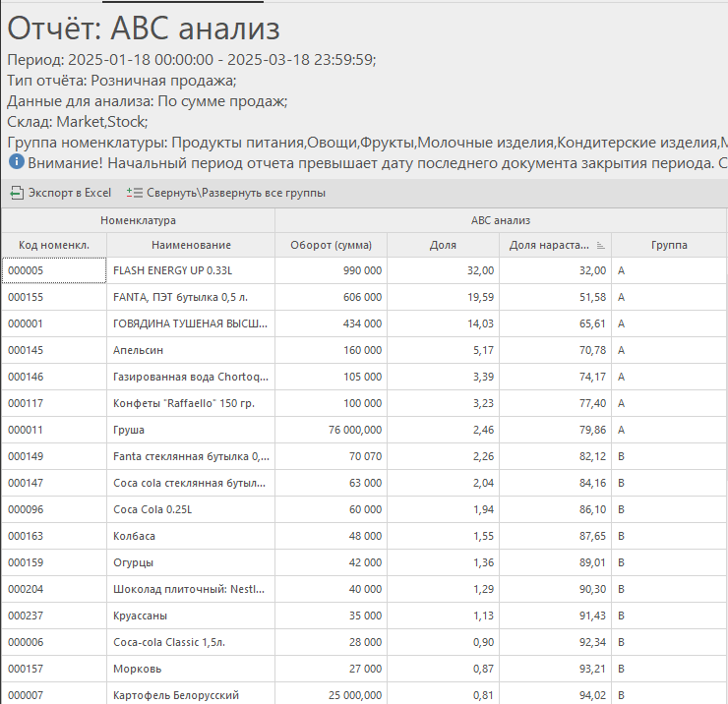Select Конфеты "Raffaello" 150 гр. cell
728x704 pixels.
(191, 403)
